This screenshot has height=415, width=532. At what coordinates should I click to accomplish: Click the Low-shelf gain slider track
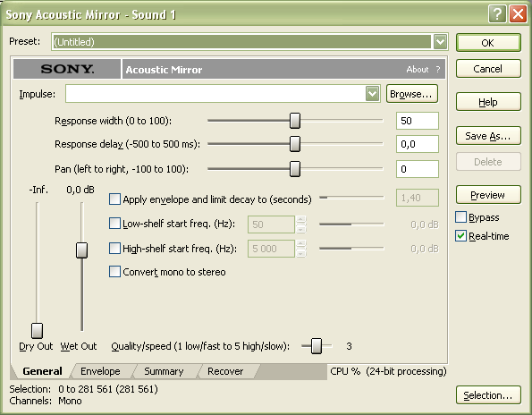pos(351,224)
